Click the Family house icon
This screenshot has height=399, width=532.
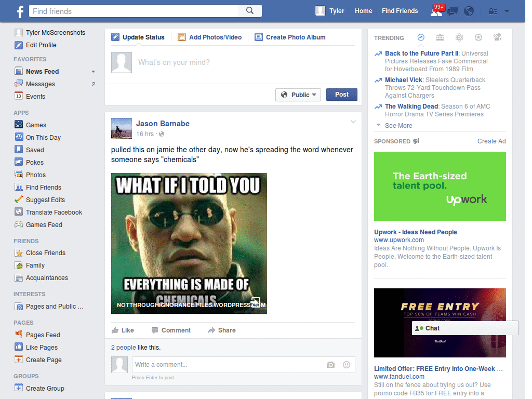[x=19, y=265]
